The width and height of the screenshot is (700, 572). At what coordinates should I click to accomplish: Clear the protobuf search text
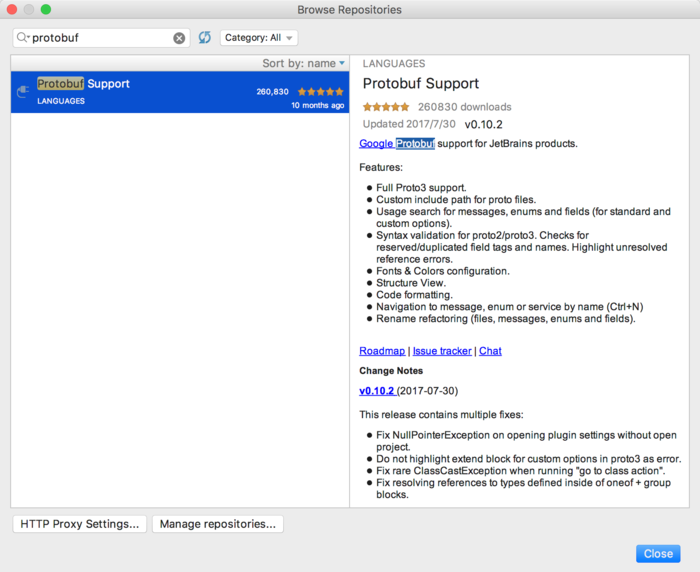click(179, 38)
